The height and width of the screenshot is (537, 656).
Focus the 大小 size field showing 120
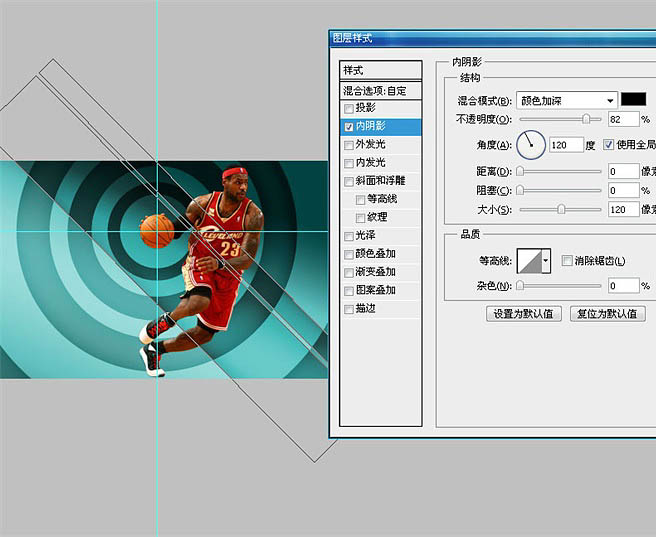pos(623,210)
